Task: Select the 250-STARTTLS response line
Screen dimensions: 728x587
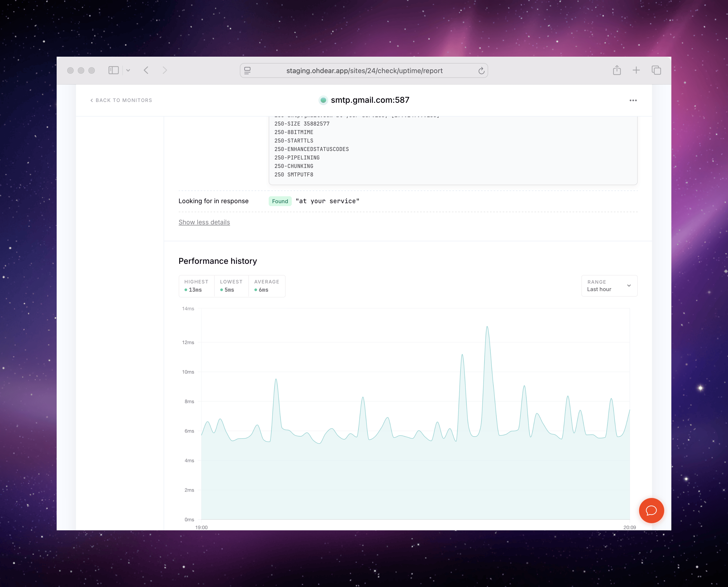Action: [294, 141]
